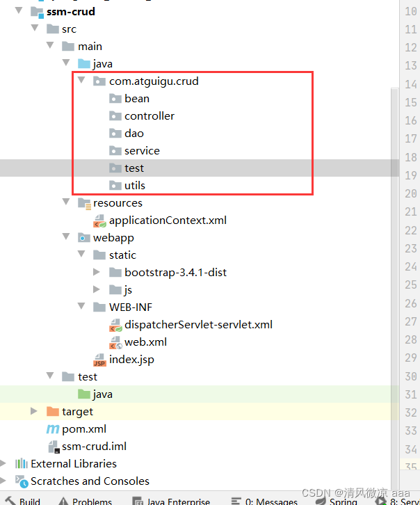Click the bean package icon

(115, 98)
